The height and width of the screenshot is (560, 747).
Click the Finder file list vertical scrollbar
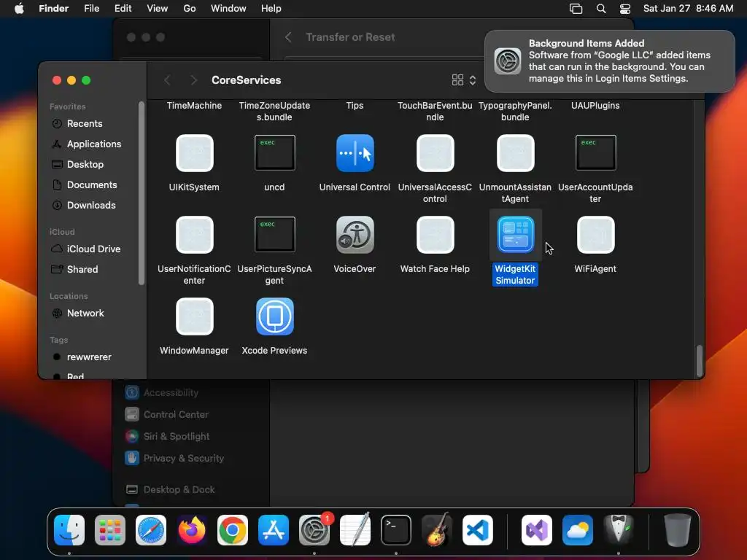(x=699, y=361)
